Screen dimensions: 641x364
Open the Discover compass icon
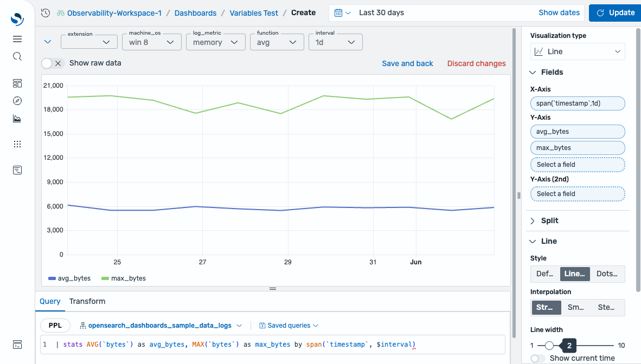click(x=17, y=101)
